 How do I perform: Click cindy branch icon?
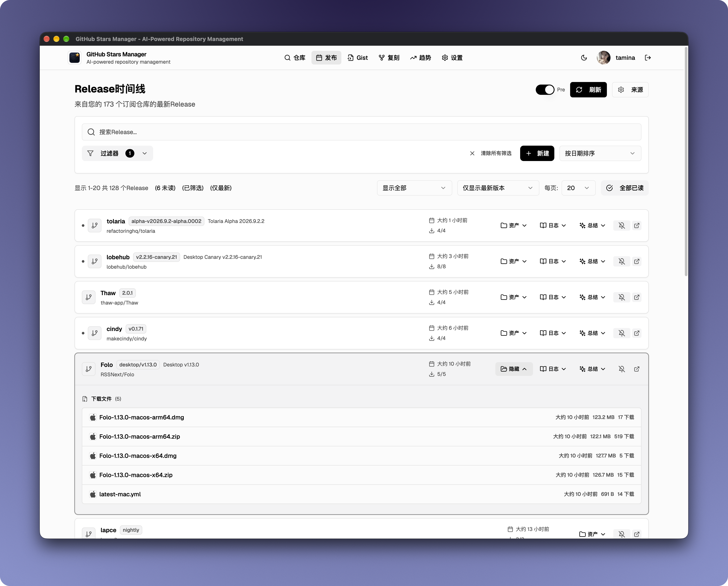[95, 333]
